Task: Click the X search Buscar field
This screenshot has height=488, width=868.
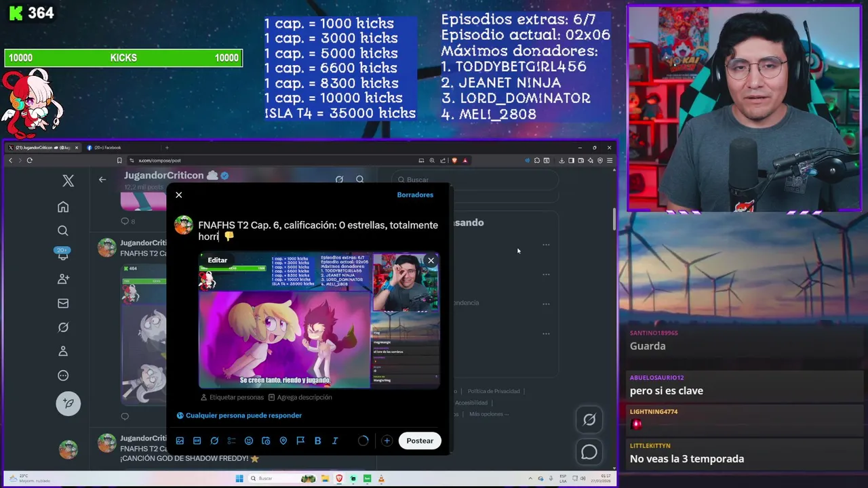Action: [475, 180]
